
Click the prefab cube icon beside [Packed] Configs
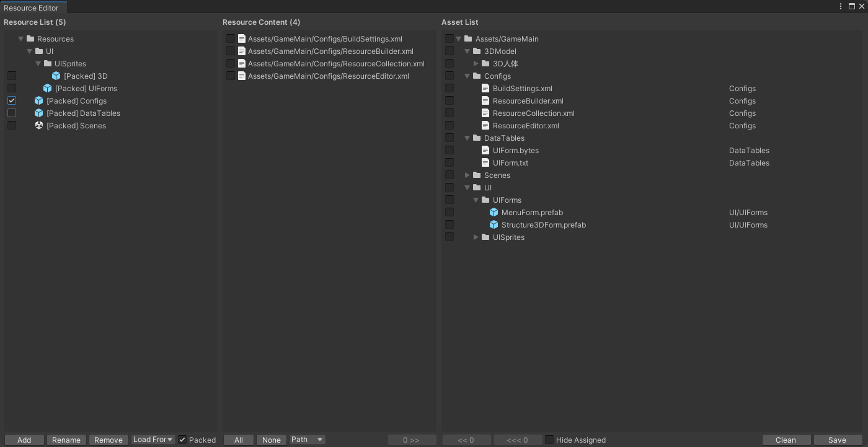click(x=37, y=100)
